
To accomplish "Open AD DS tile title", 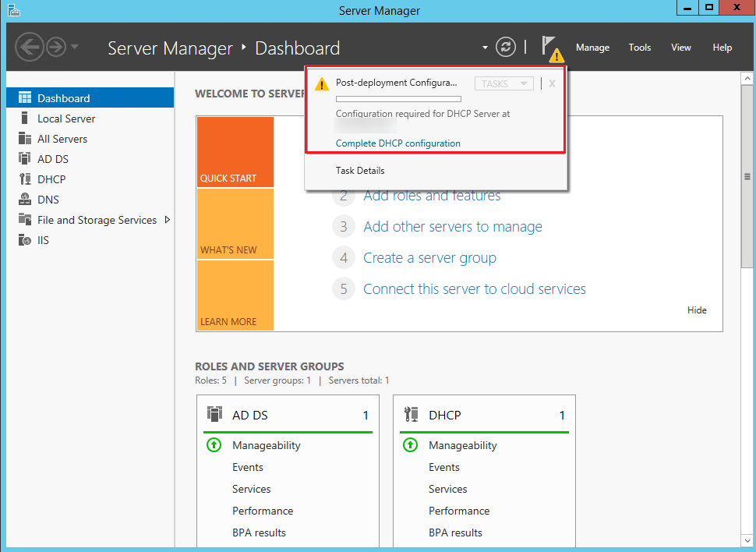I will click(x=249, y=416).
